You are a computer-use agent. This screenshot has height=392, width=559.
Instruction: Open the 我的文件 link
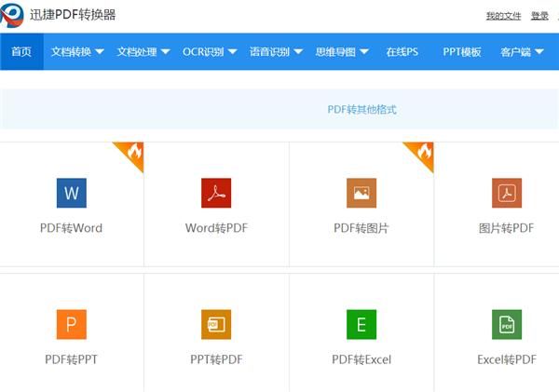[x=503, y=16]
